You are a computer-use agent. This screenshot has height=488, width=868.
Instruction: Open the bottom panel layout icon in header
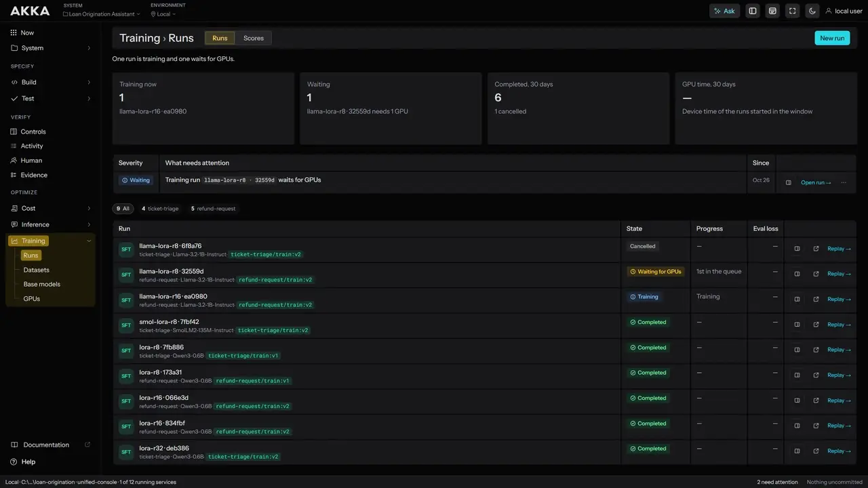(772, 11)
